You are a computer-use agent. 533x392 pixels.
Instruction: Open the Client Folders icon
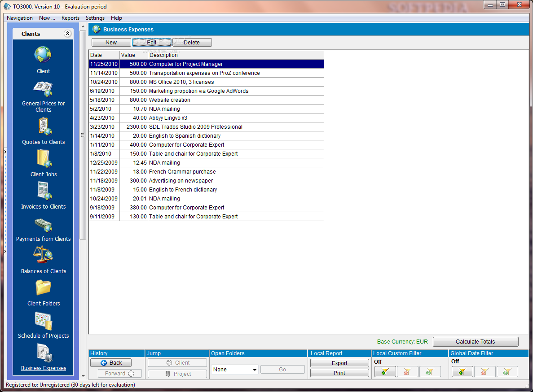(44, 288)
